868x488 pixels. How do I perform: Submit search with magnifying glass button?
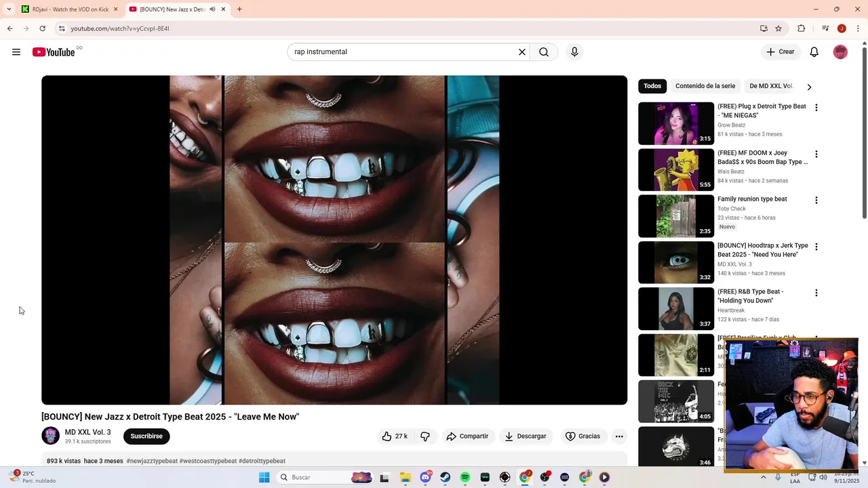(x=544, y=52)
